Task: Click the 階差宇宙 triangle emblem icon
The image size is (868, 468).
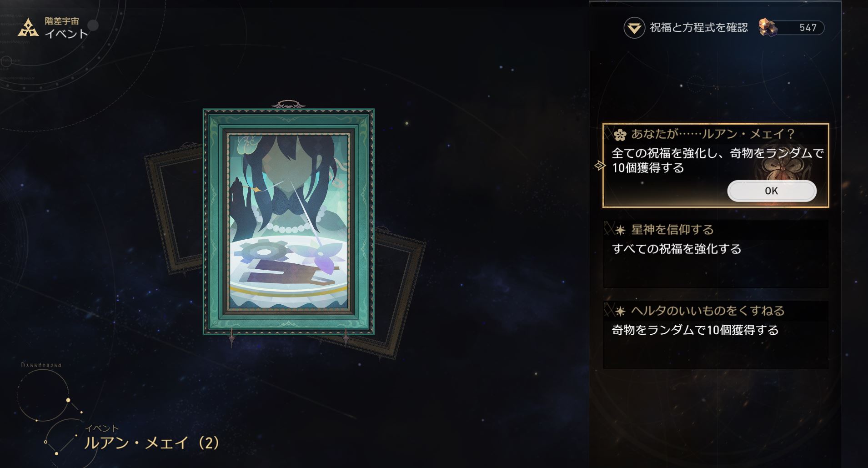Action: pyautogui.click(x=28, y=27)
